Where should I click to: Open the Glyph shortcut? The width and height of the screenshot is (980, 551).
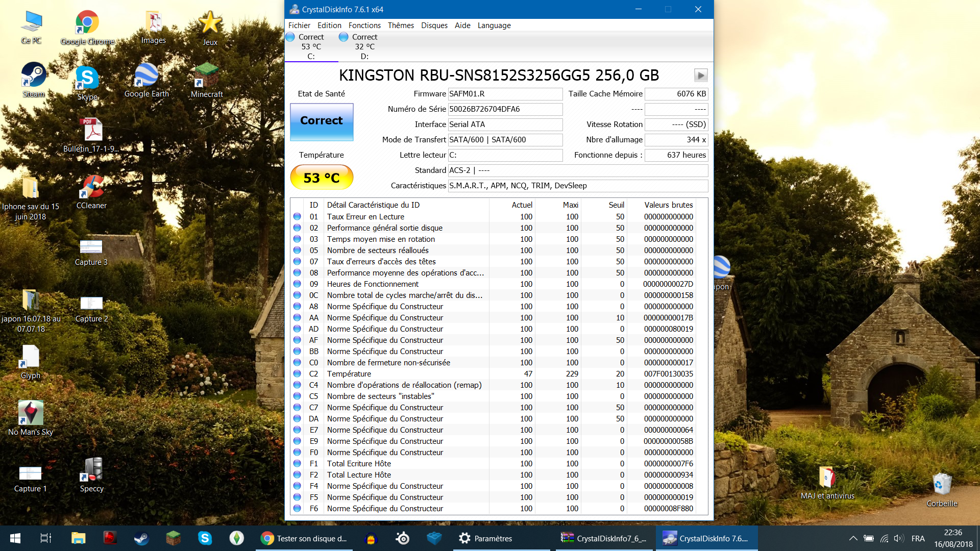point(31,362)
